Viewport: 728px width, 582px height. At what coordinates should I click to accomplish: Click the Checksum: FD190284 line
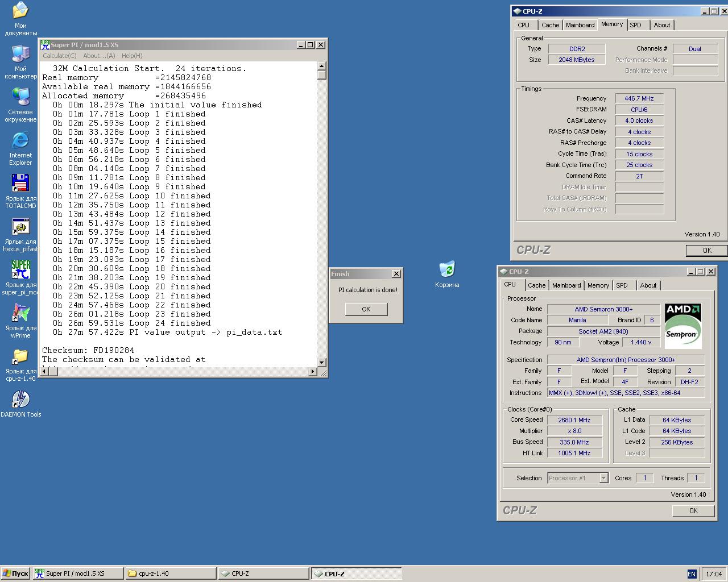[88, 350]
